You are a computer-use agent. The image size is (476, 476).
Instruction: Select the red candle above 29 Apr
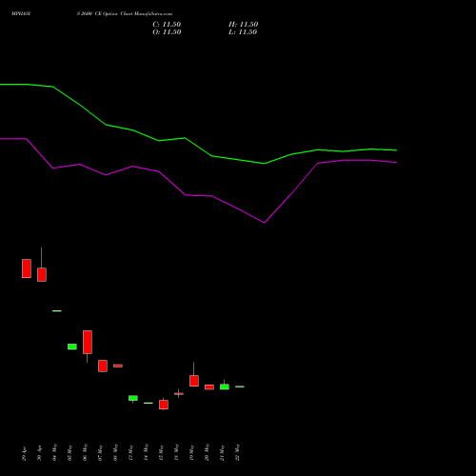click(27, 268)
